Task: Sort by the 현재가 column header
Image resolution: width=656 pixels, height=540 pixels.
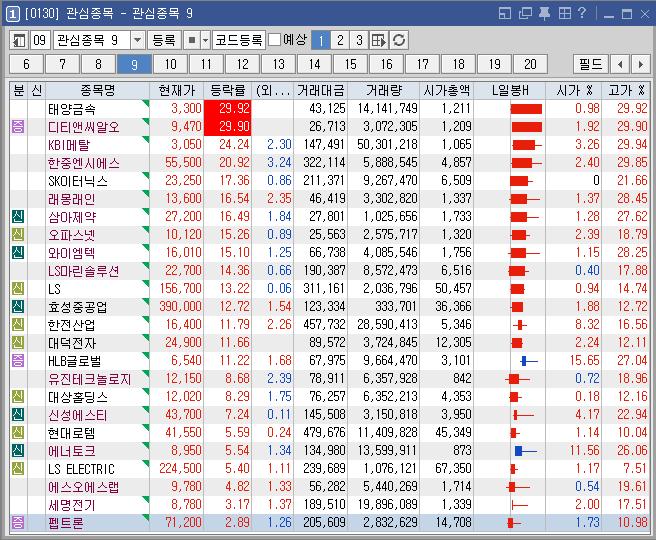Action: (x=177, y=90)
